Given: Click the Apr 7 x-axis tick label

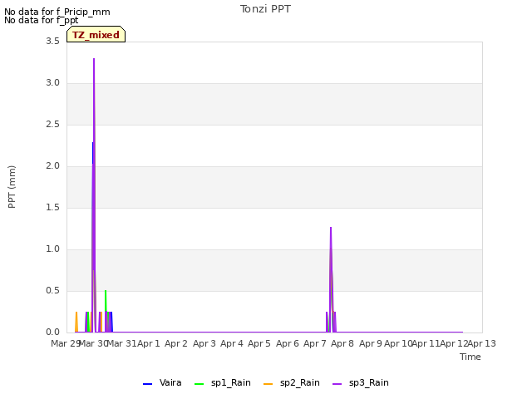Looking at the screenshot, I should 315,343.
